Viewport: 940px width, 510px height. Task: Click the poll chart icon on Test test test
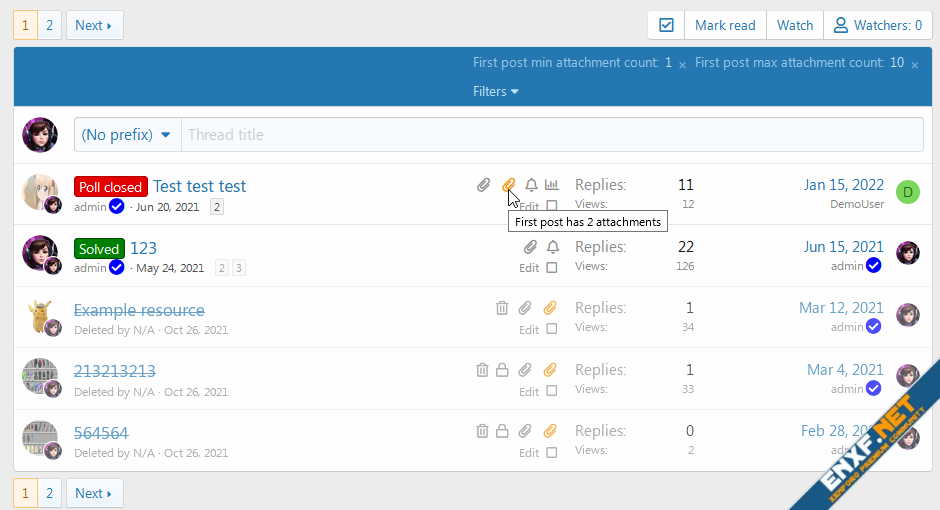552,185
